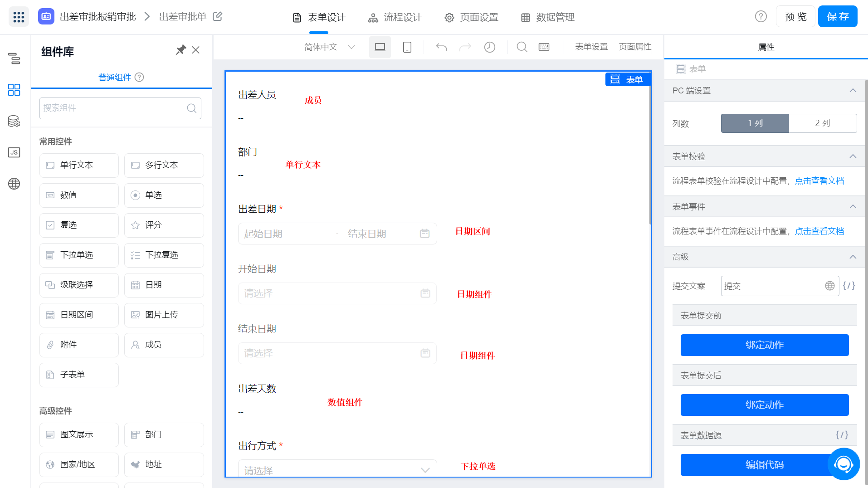Select the 日期区间 component

(x=79, y=315)
